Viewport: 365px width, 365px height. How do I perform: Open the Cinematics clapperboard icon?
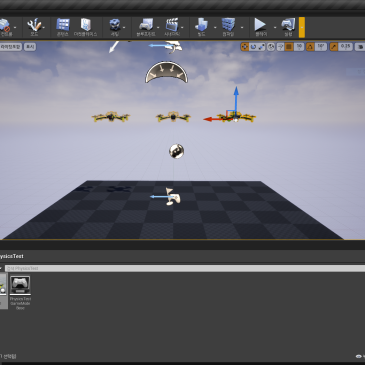click(x=172, y=27)
